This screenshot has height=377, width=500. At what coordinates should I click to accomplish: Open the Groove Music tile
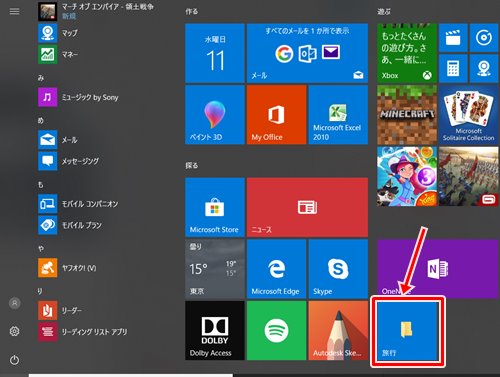(x=484, y=38)
